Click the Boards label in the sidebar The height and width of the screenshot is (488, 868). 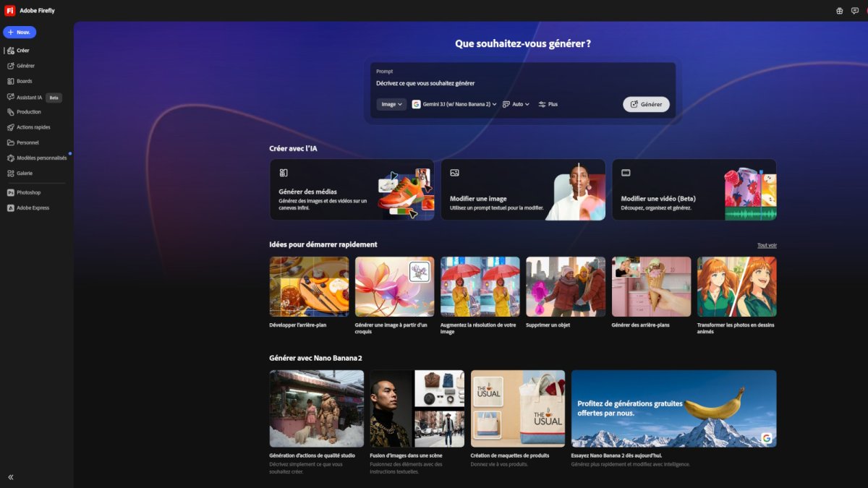25,81
